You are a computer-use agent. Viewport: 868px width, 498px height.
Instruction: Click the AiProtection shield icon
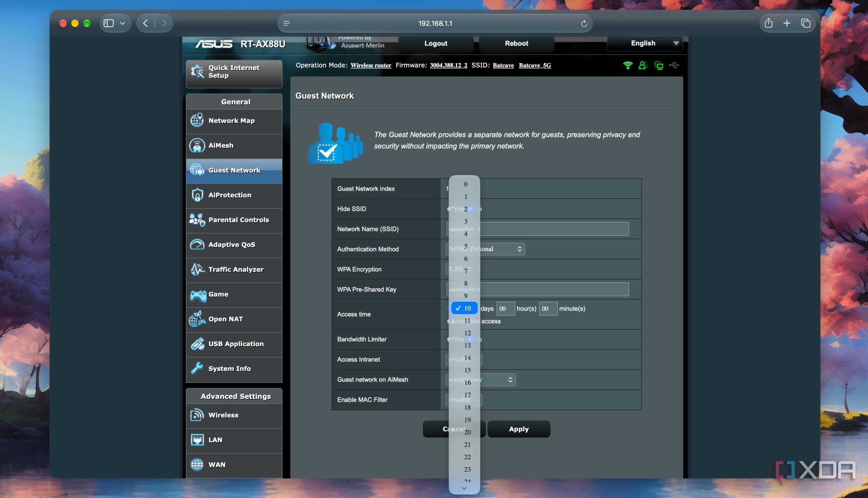[x=197, y=195]
